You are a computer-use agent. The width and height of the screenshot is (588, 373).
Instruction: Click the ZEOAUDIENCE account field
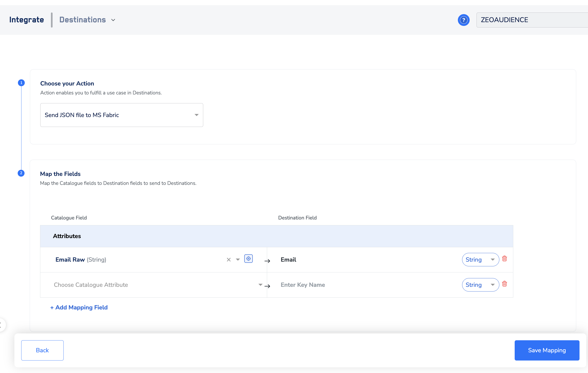[530, 20]
